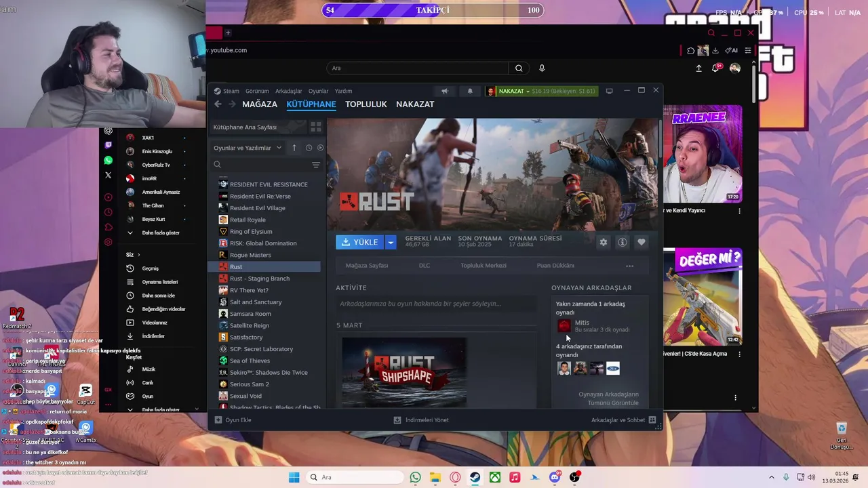
Task: Open the Arkadaşlar menu
Action: coord(288,91)
